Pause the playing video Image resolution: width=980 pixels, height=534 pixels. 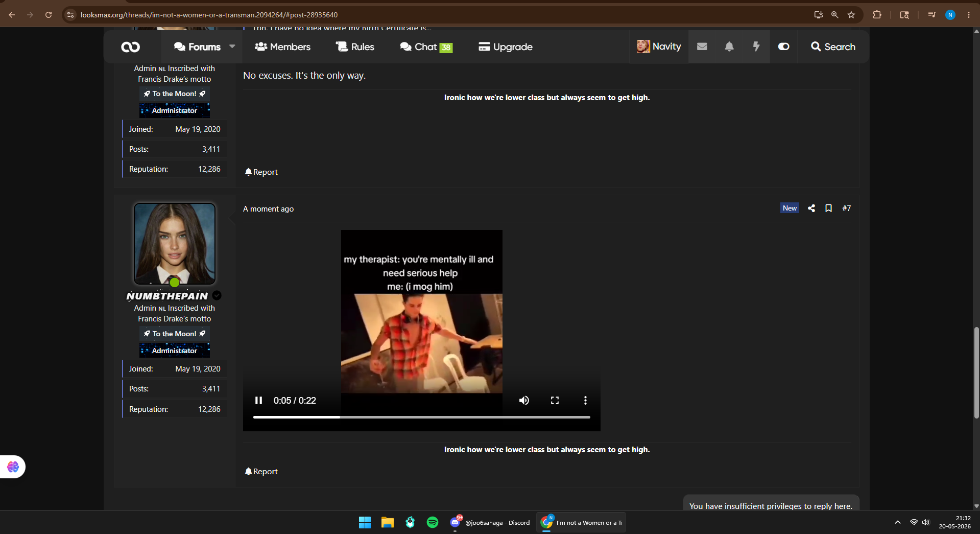click(258, 400)
